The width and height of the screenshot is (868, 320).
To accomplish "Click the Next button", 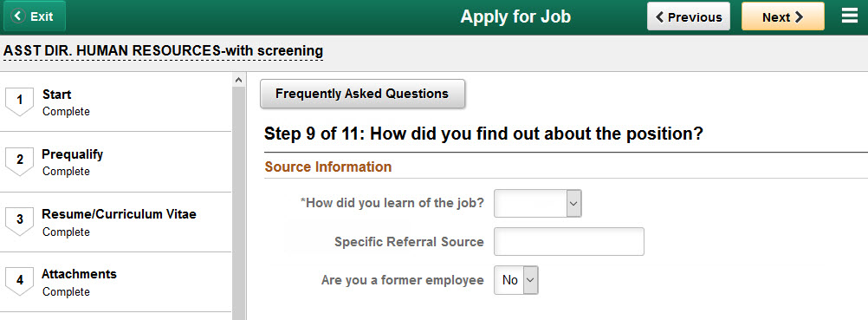I will pyautogui.click(x=783, y=16).
